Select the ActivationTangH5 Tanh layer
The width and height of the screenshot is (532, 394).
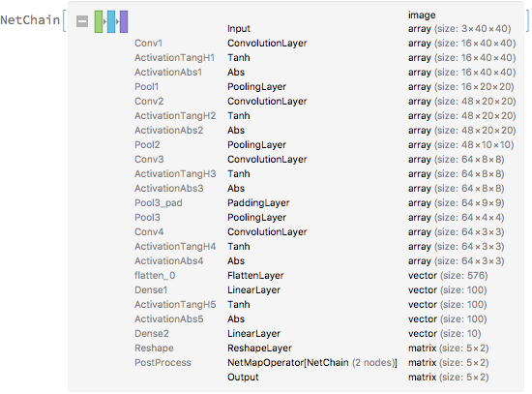[325, 305]
